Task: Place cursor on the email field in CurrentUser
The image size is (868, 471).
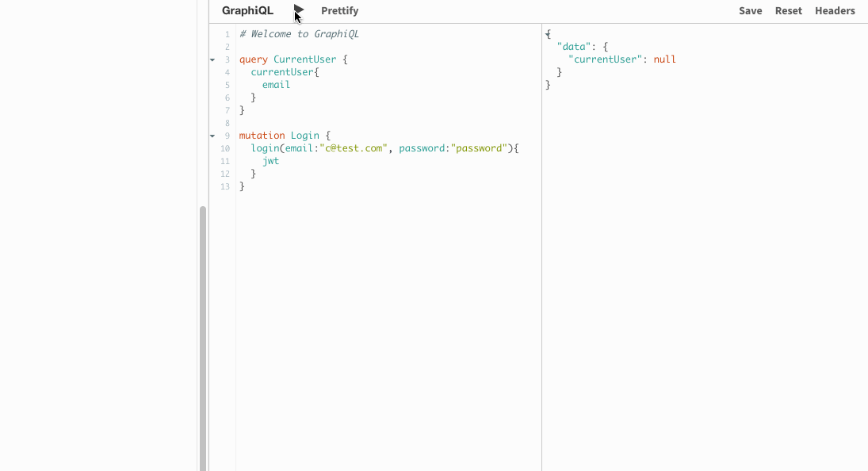Action: [276, 84]
